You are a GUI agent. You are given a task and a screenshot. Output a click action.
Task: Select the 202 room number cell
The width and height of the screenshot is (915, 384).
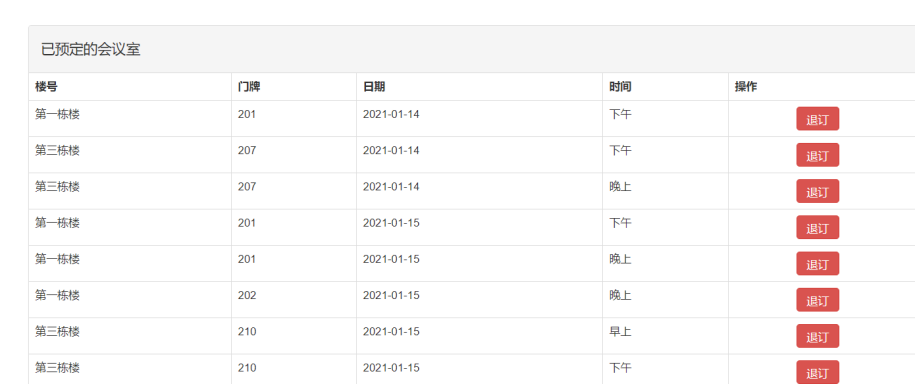(x=247, y=295)
